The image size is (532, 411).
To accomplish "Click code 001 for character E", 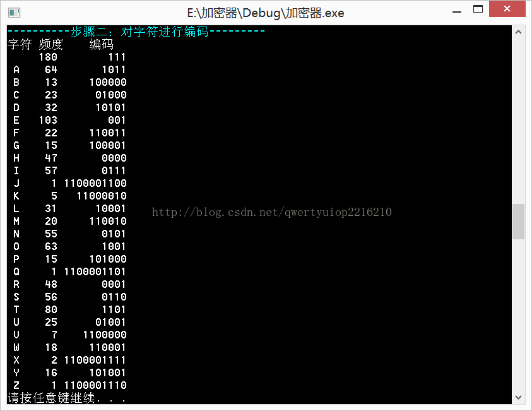I will click(117, 120).
